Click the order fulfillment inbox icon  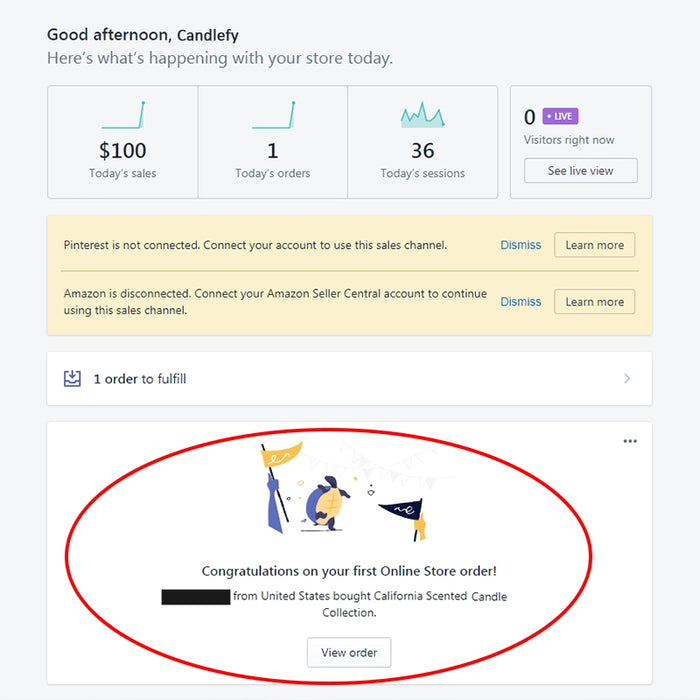click(x=72, y=378)
